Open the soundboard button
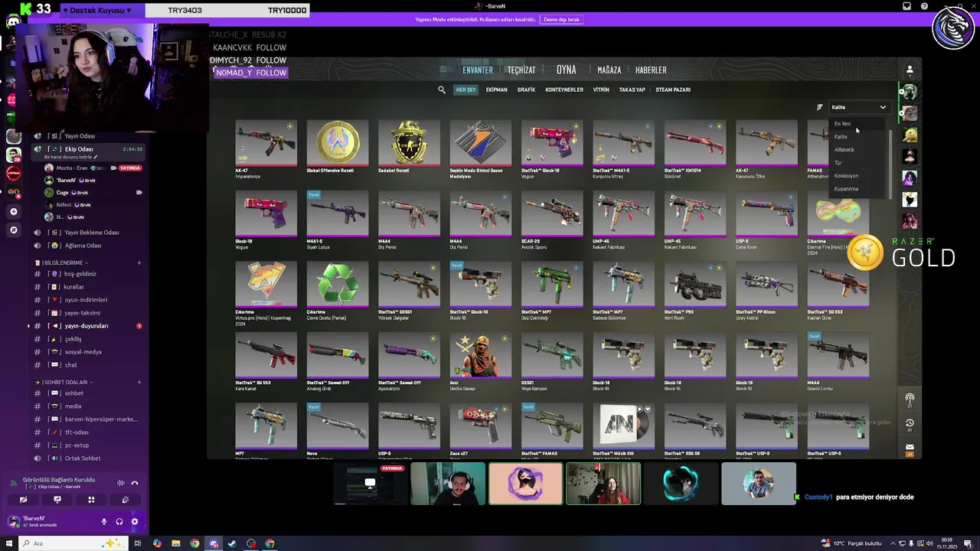Viewport: 980px width, 551px height. pos(126,500)
